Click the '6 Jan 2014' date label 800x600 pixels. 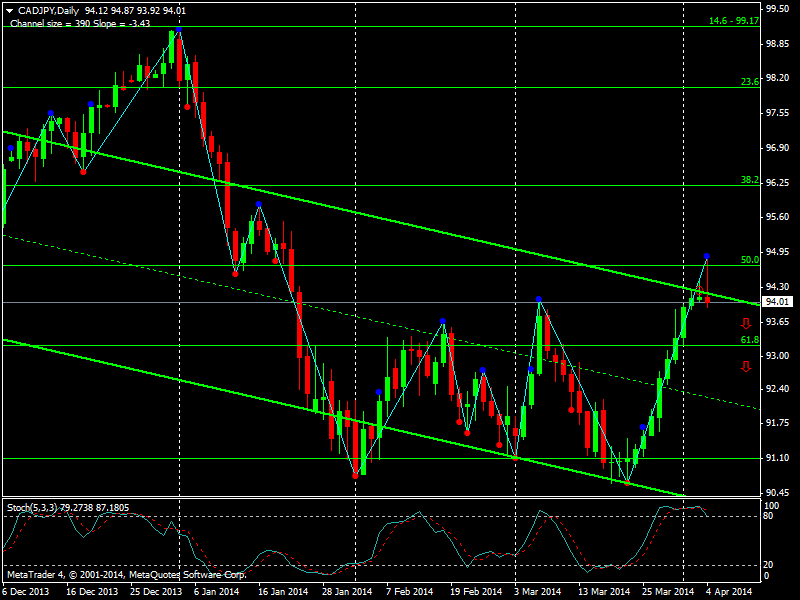tap(217, 591)
